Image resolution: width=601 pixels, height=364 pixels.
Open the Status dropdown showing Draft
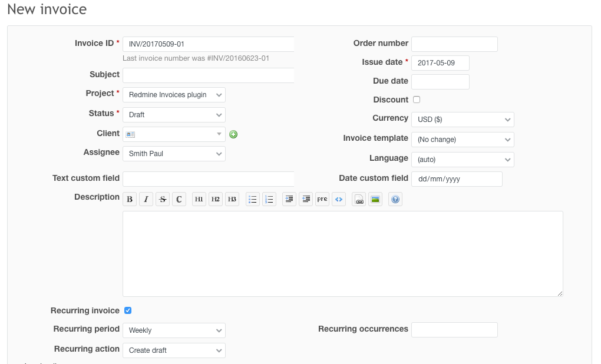click(x=174, y=114)
